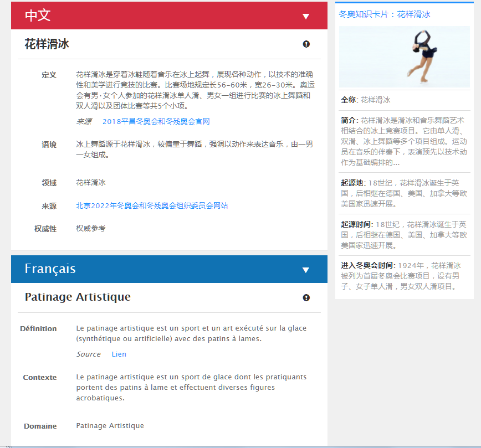
Task: Follow the French source link "Lien"
Action: pos(119,354)
